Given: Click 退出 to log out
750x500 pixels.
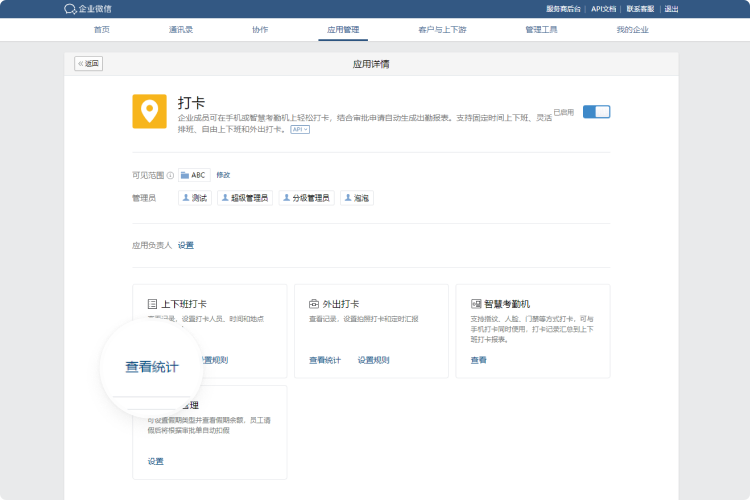Looking at the screenshot, I should 671,9.
